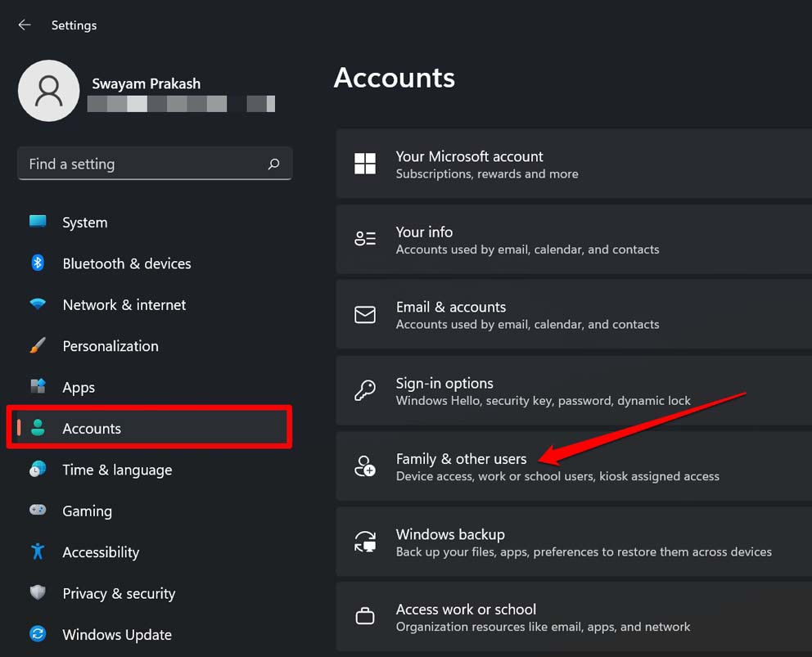Click the Bluetooth & devices icon
The height and width of the screenshot is (657, 812).
[38, 263]
